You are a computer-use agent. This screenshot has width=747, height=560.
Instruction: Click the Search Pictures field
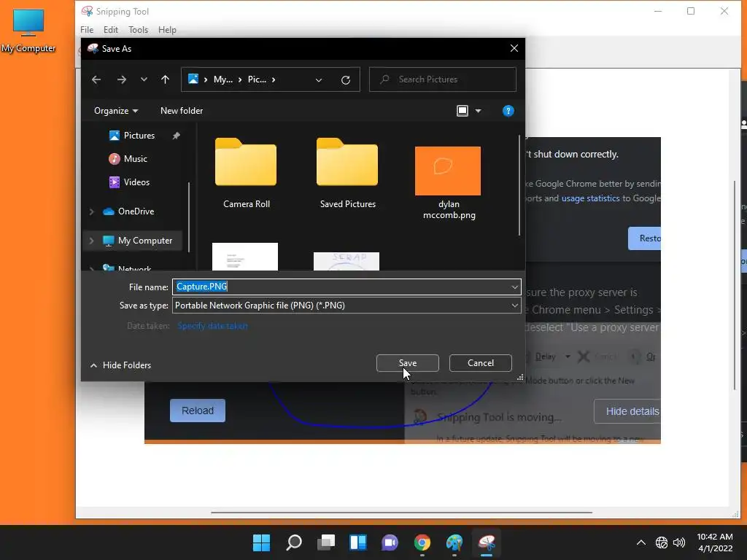tap(443, 79)
